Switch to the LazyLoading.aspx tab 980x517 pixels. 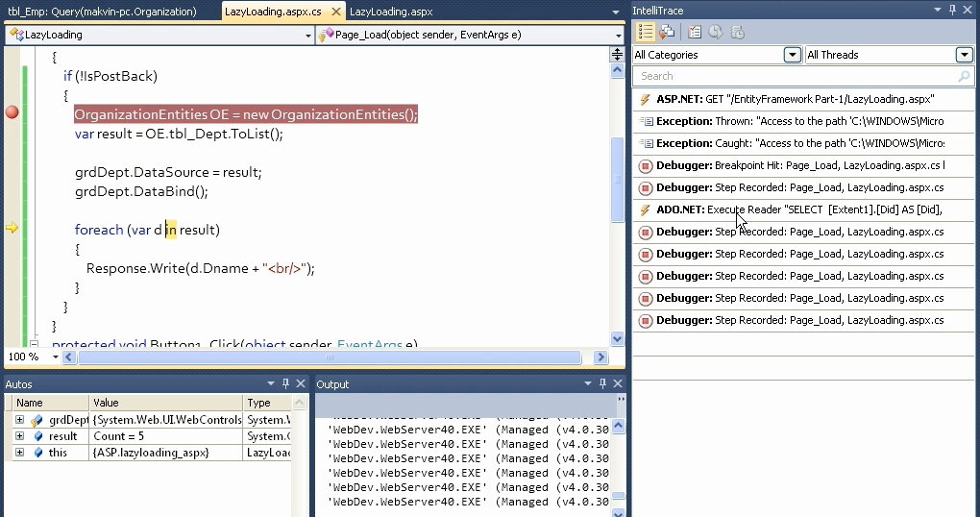[390, 12]
